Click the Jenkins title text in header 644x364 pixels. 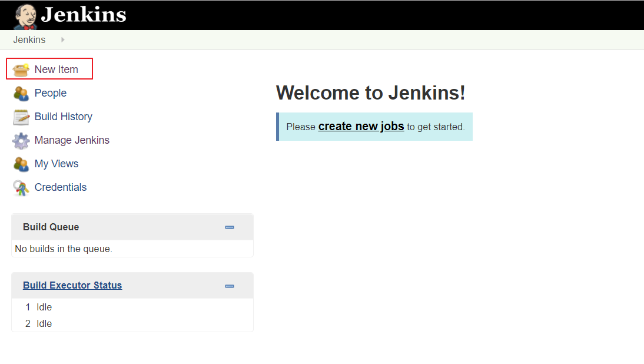point(83,15)
